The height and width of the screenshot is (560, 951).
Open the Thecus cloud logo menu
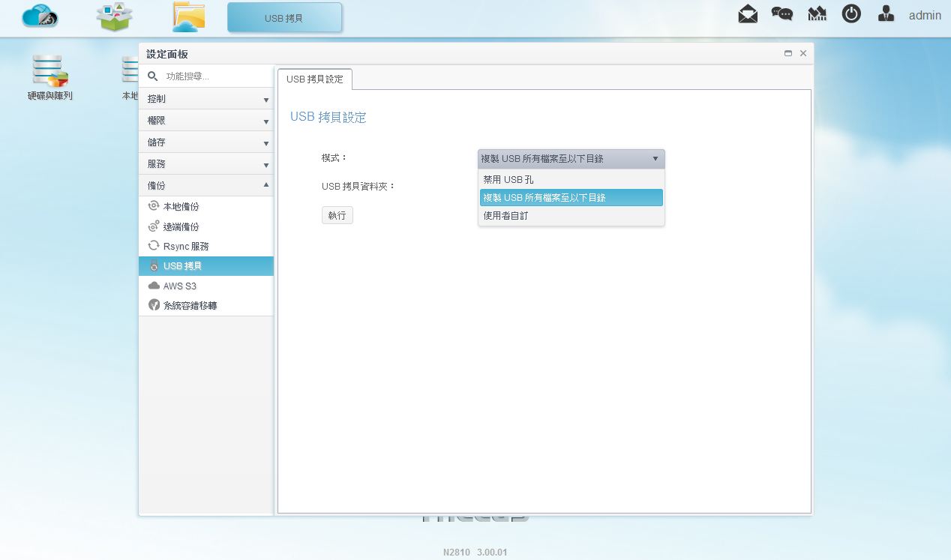[x=40, y=16]
